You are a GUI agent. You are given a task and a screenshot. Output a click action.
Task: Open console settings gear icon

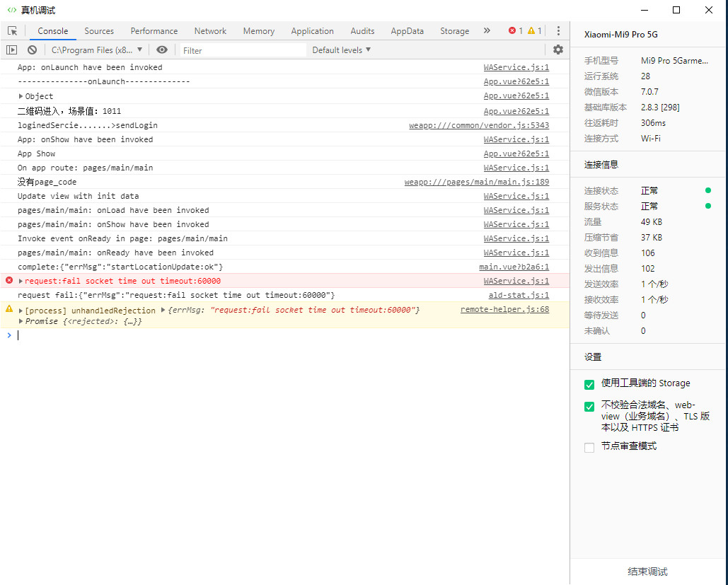pyautogui.click(x=558, y=50)
